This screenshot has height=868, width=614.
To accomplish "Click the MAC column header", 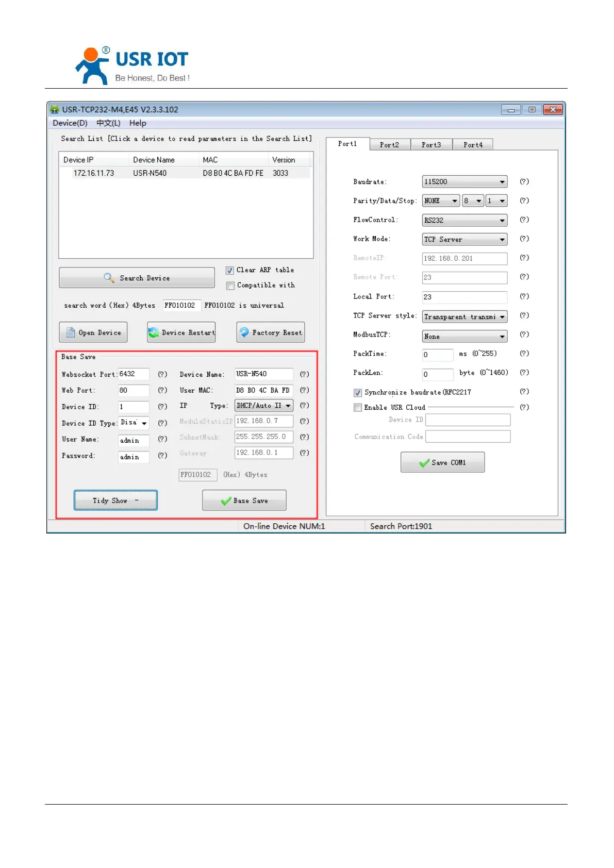I will click(x=233, y=160).
